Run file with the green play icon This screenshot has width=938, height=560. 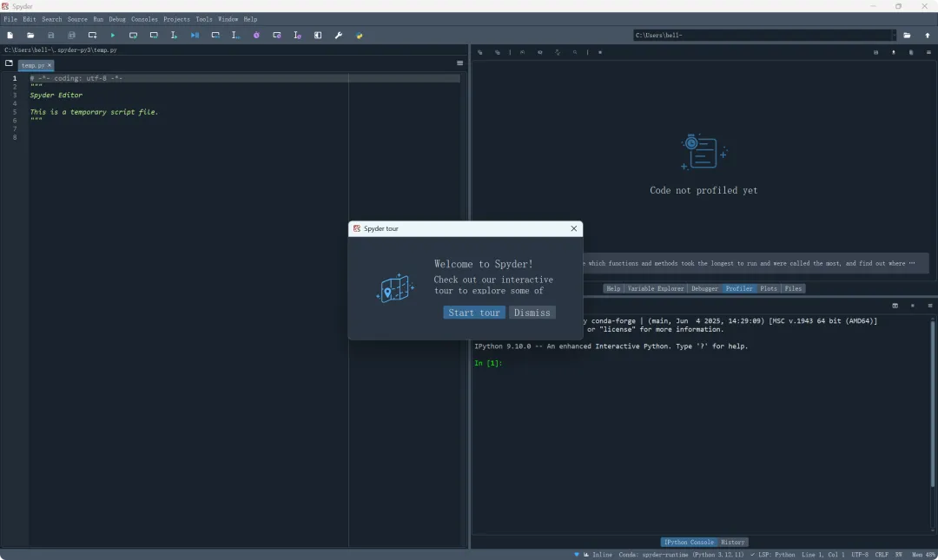point(112,36)
